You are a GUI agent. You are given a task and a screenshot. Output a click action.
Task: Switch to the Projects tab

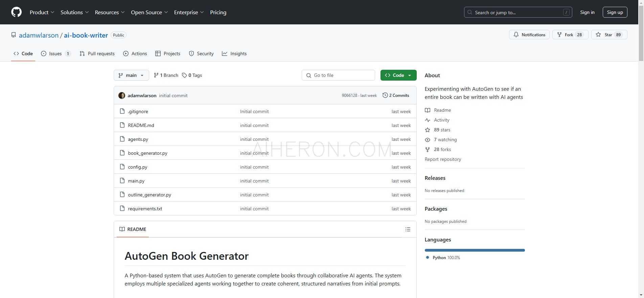168,54
